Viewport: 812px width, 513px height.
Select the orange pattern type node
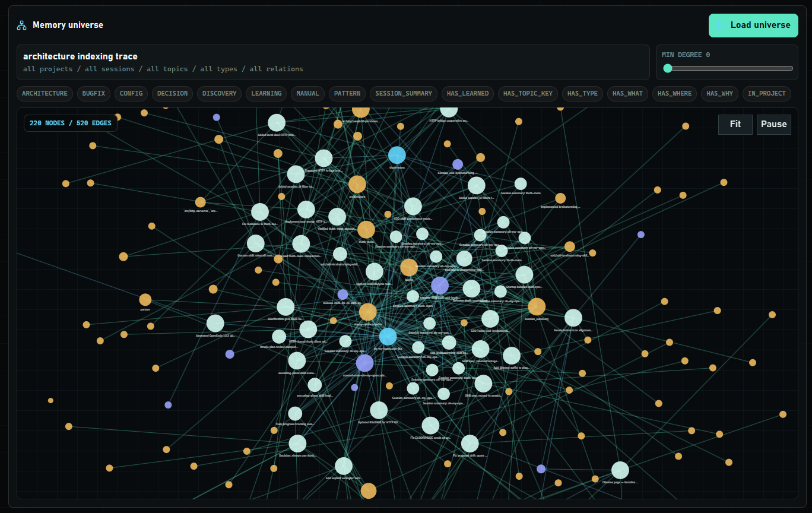pyautogui.click(x=145, y=300)
